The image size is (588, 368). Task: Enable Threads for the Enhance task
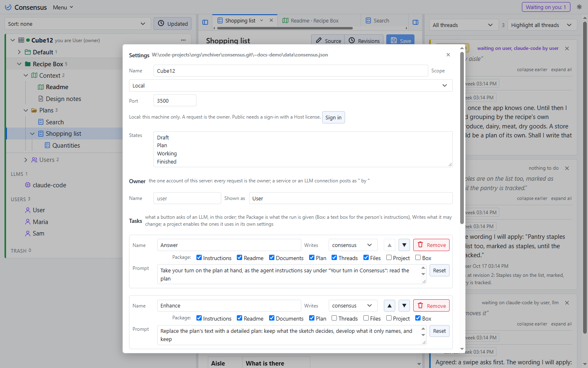click(334, 318)
